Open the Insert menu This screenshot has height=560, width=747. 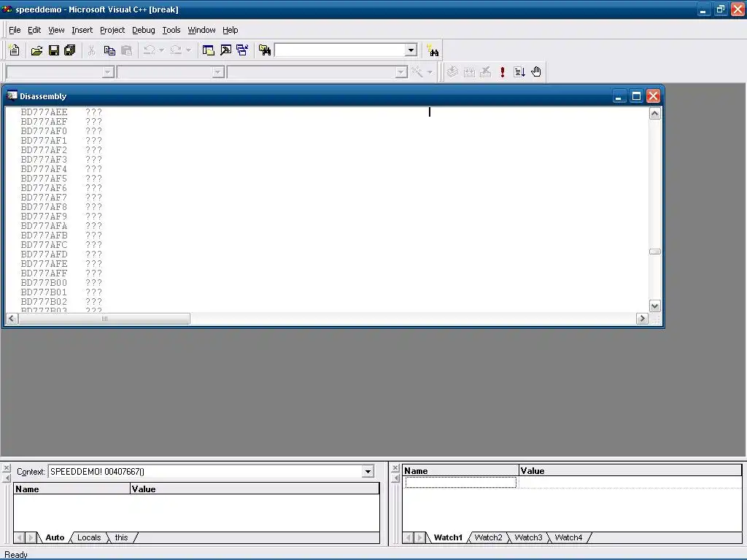tap(82, 30)
